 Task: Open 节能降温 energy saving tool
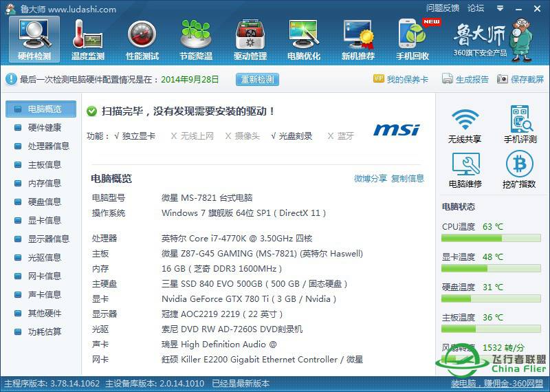pos(196,39)
